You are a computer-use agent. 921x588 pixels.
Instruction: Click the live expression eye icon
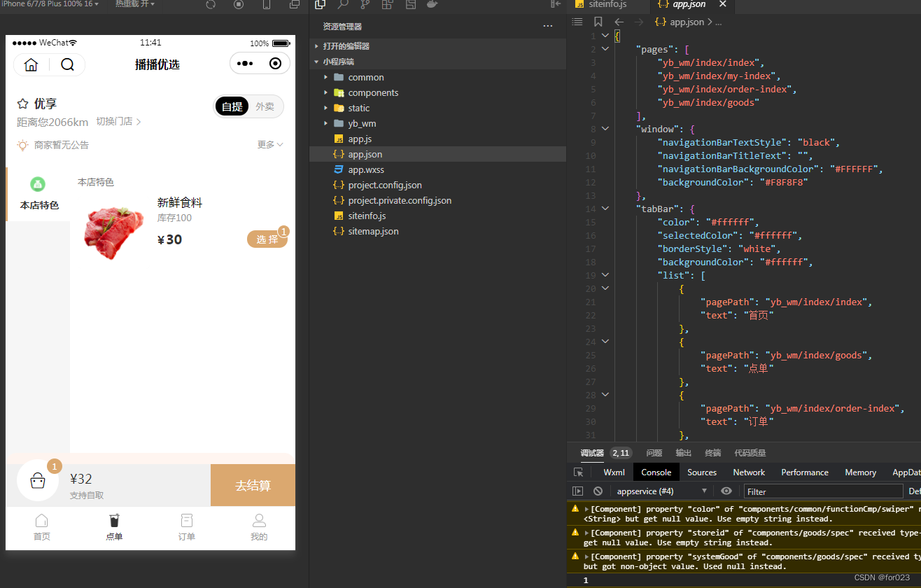pos(726,491)
